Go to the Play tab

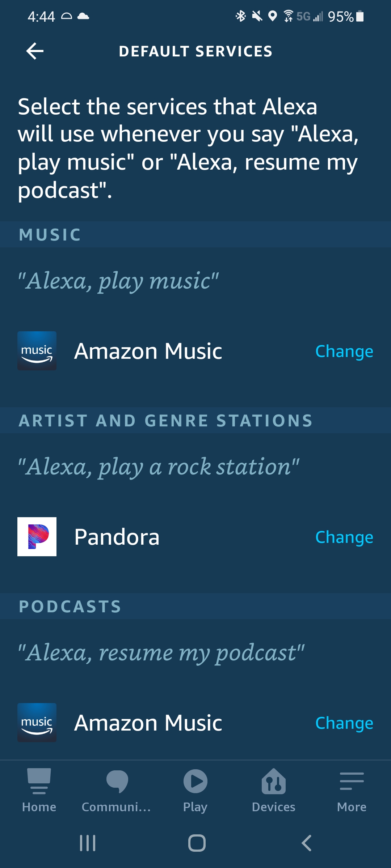[195, 791]
